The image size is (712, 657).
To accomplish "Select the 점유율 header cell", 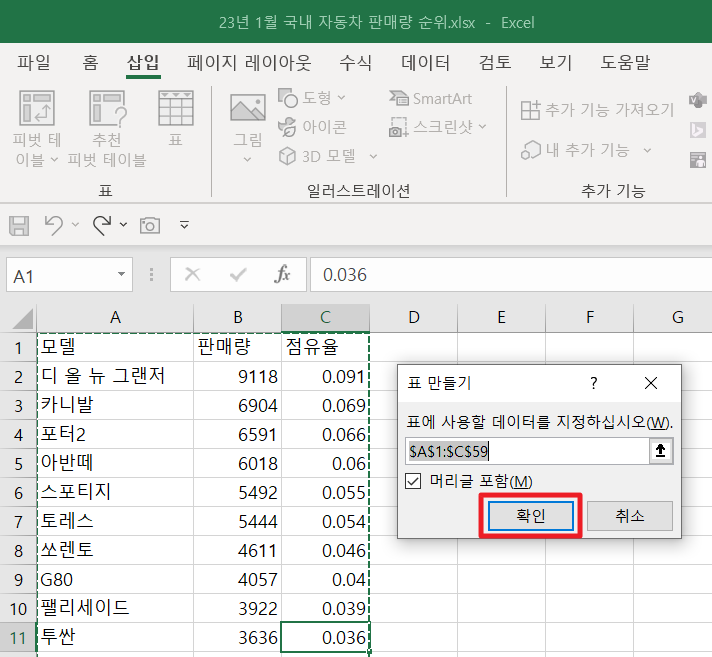I will pos(325,347).
